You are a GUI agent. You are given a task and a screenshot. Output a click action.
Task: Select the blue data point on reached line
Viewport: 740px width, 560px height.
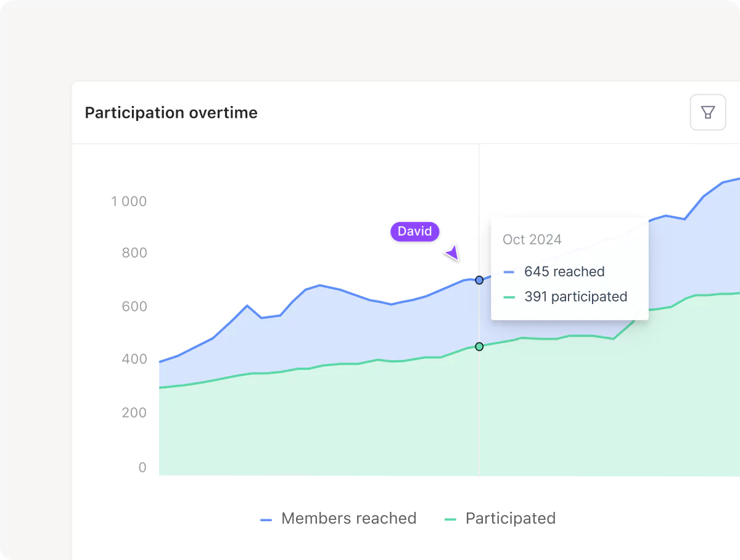click(479, 280)
